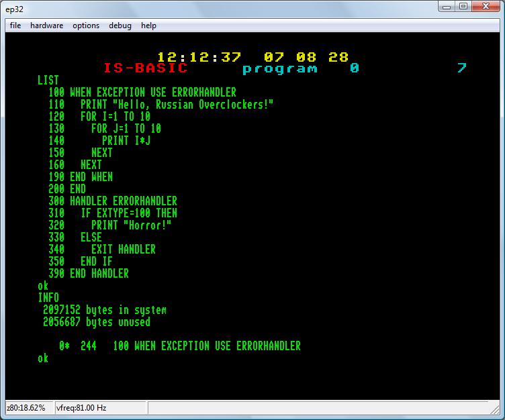Click line 390 END HANDLER

(x=89, y=274)
